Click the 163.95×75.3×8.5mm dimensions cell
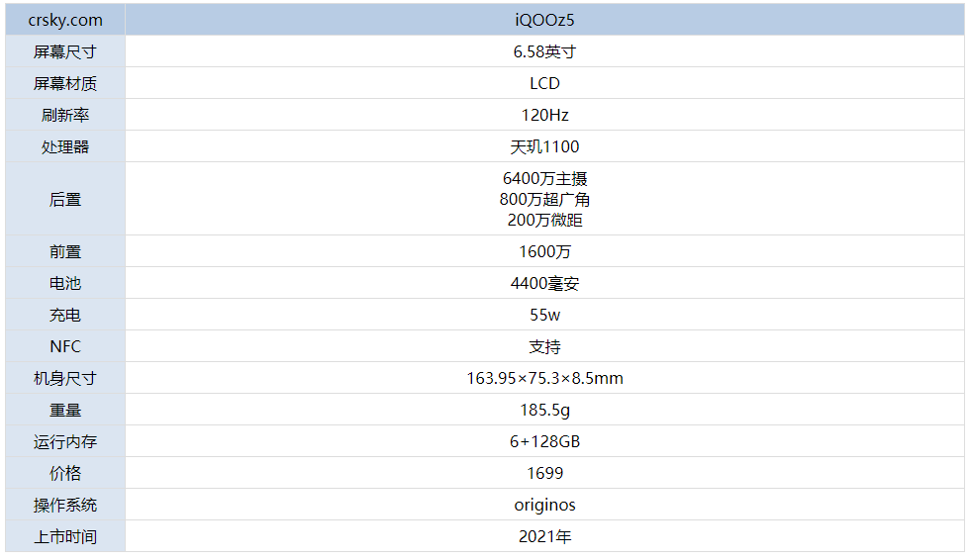This screenshot has height=560, width=969. point(544,378)
